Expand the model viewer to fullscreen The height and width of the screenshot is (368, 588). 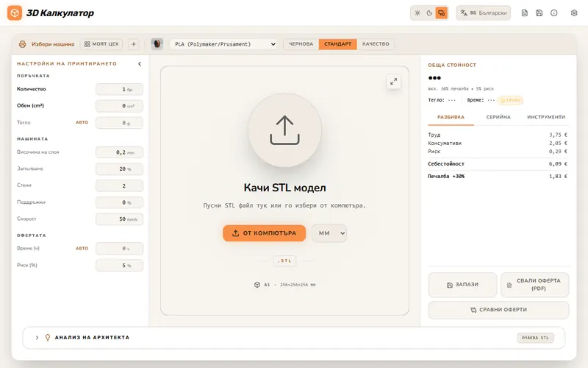(393, 82)
